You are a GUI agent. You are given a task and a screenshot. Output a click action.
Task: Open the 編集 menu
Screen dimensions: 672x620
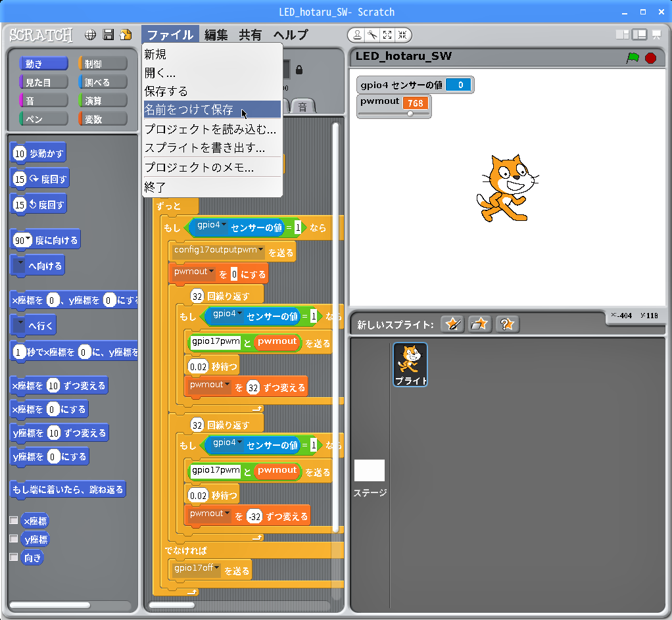pyautogui.click(x=216, y=35)
